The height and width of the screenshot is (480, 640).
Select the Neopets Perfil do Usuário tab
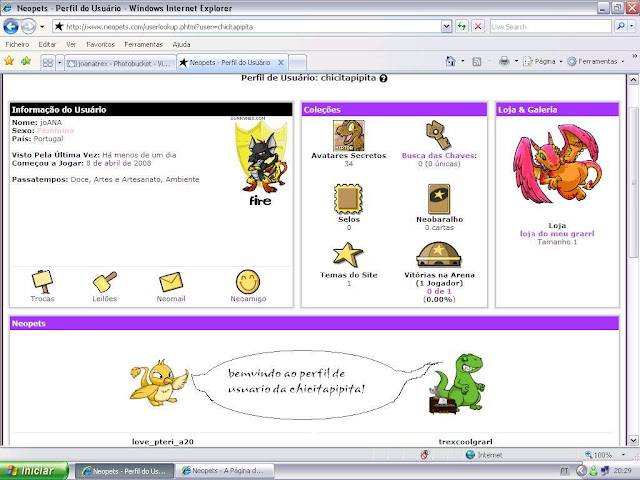click(230, 62)
